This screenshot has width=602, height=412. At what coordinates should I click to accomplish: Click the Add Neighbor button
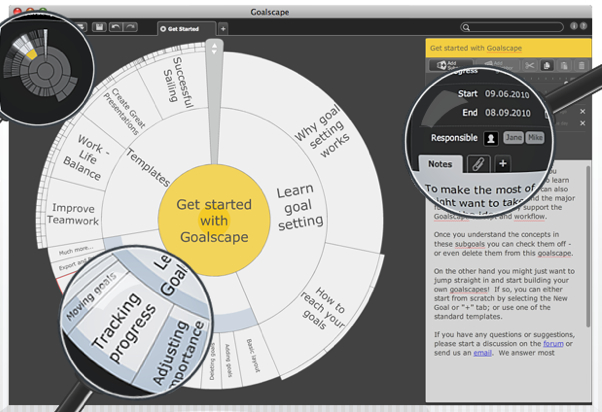tap(498, 65)
